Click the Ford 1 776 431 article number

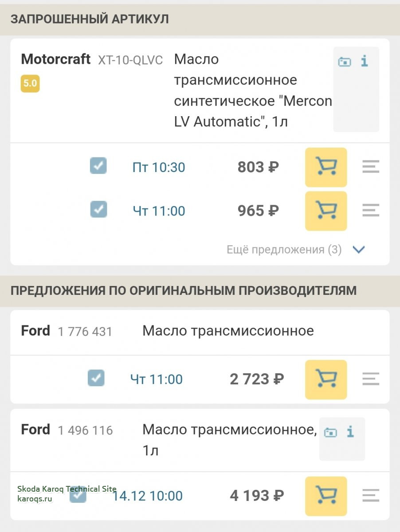click(x=85, y=332)
